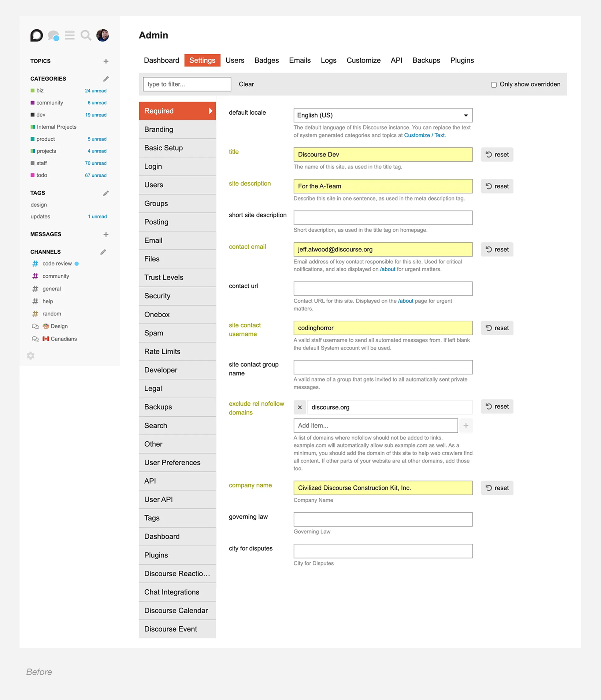Switch to the Plugins admin tab
601x700 pixels.
tap(462, 60)
